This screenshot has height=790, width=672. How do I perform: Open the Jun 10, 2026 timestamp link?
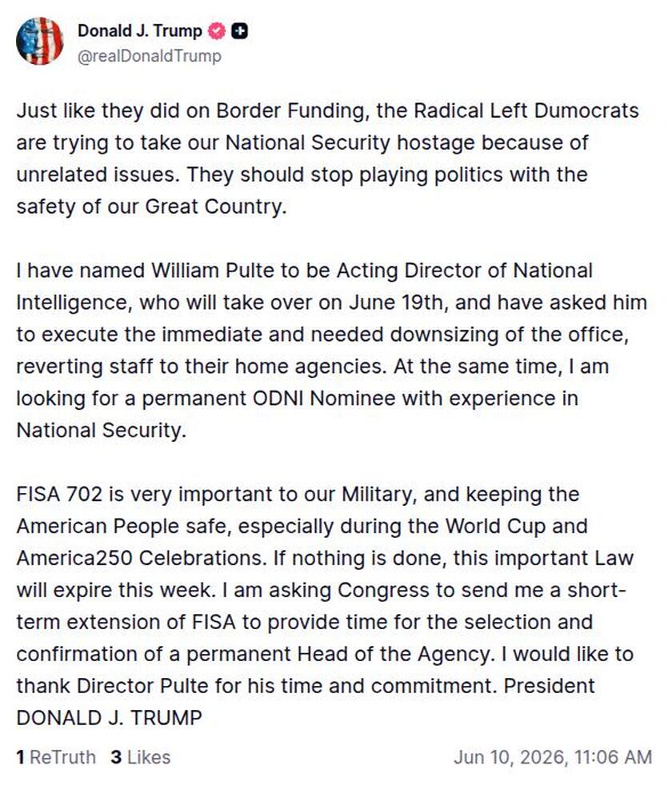click(x=553, y=756)
